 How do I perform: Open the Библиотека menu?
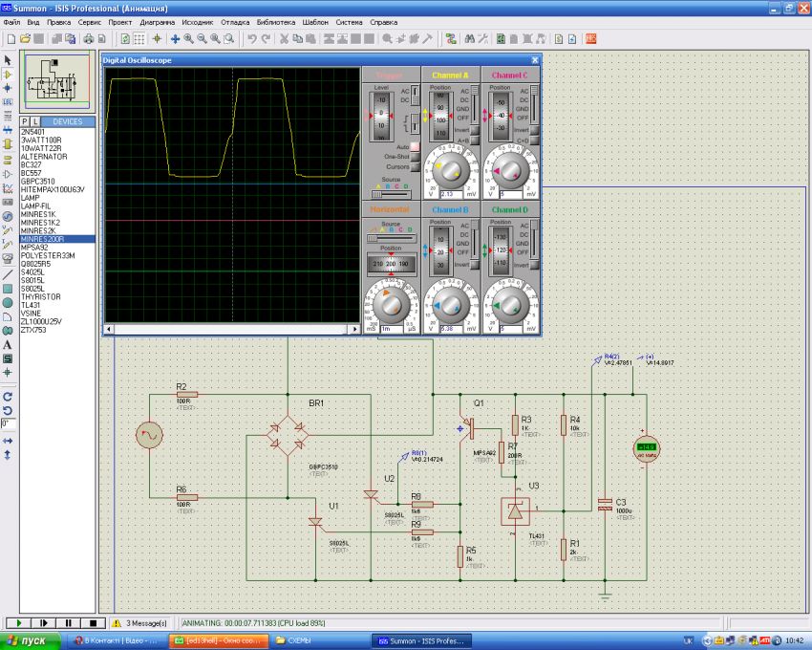[275, 21]
